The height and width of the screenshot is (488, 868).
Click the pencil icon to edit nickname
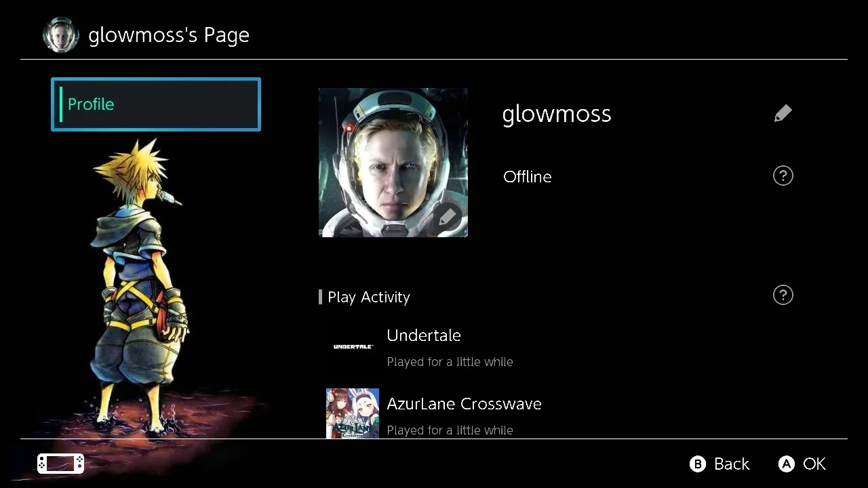pos(783,113)
